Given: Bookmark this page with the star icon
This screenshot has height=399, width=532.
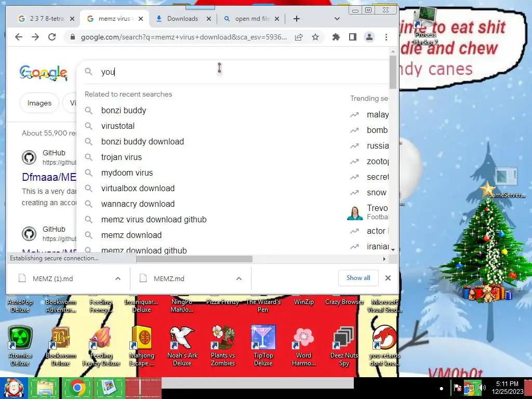Looking at the screenshot, I should point(315,37).
